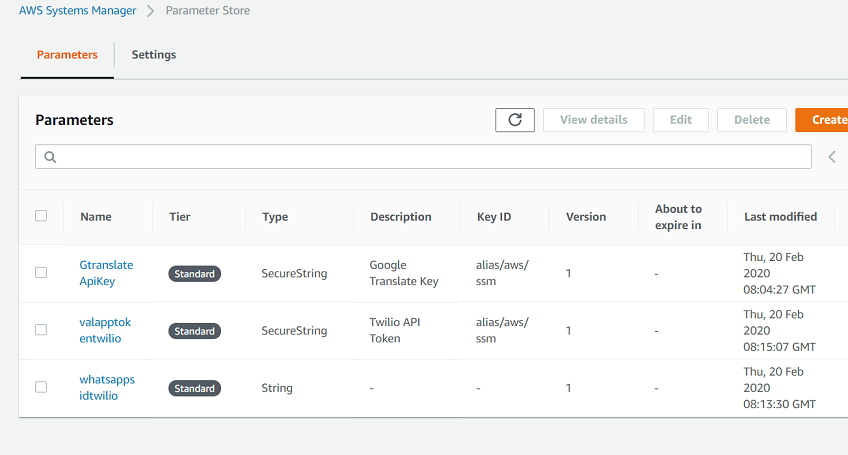Click the search magnifier icon
Viewport: 848px width, 455px height.
tap(50, 157)
